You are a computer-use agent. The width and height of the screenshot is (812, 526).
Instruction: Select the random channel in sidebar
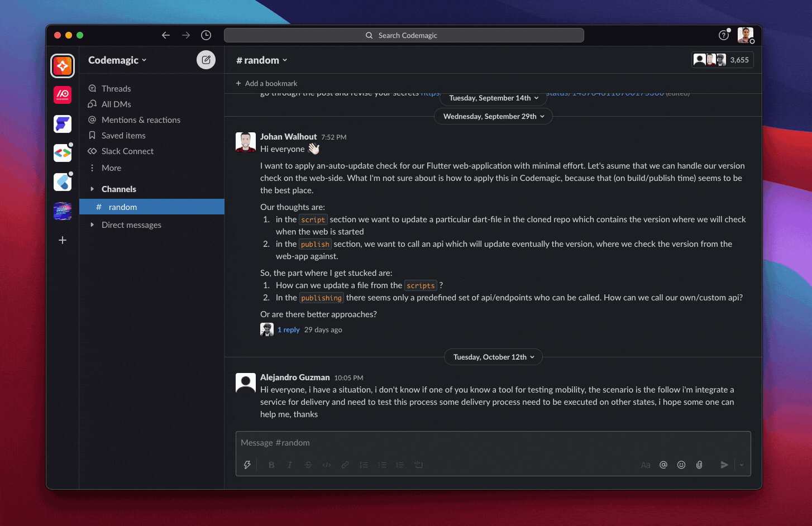click(x=152, y=207)
